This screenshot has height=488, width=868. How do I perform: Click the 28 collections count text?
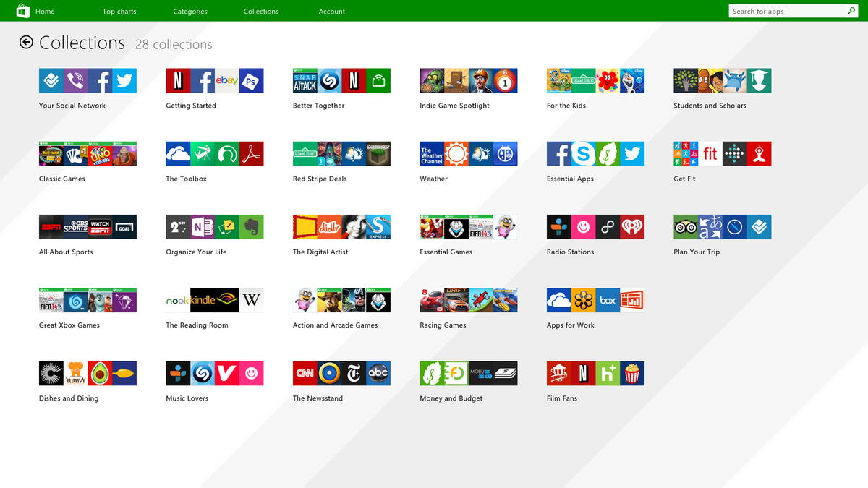[174, 44]
